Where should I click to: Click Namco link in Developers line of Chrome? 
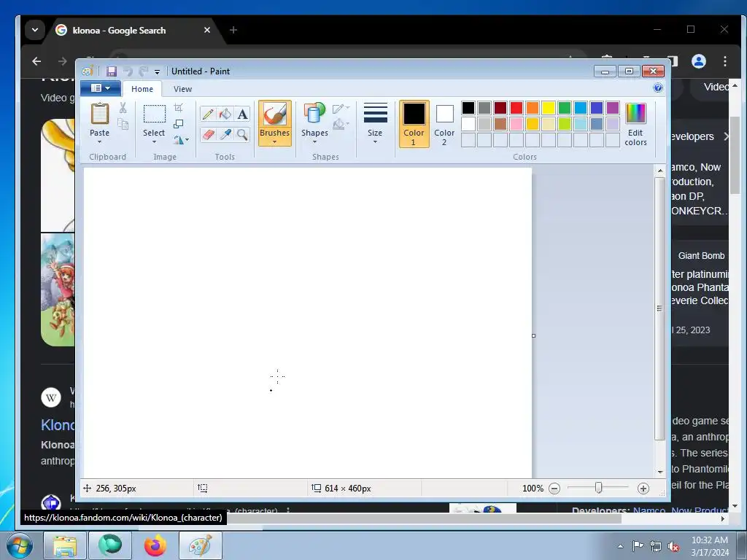[649, 510]
